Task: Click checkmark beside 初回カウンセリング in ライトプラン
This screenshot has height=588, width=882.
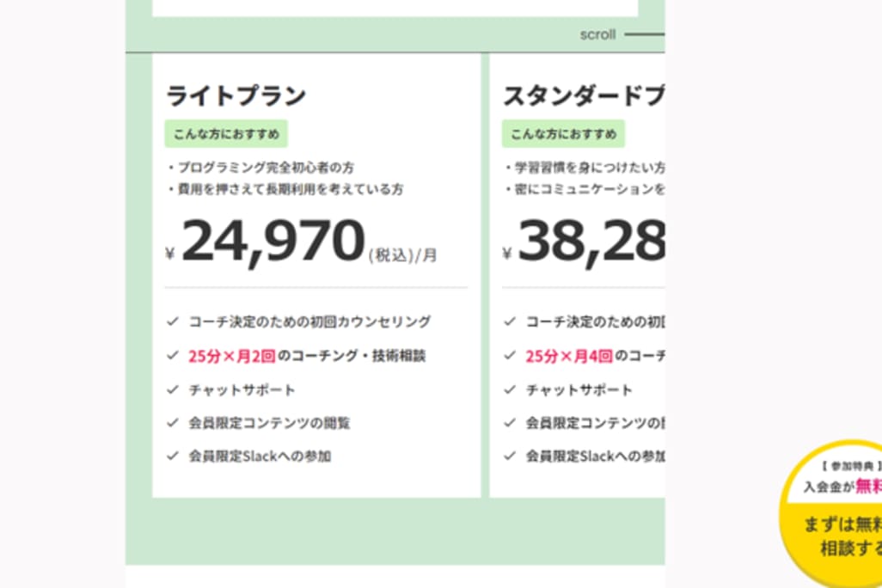Action: tap(172, 322)
